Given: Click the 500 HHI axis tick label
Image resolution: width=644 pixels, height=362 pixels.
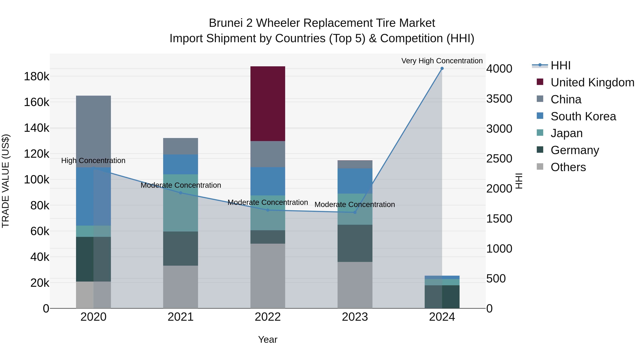Looking at the screenshot, I should click(496, 279).
